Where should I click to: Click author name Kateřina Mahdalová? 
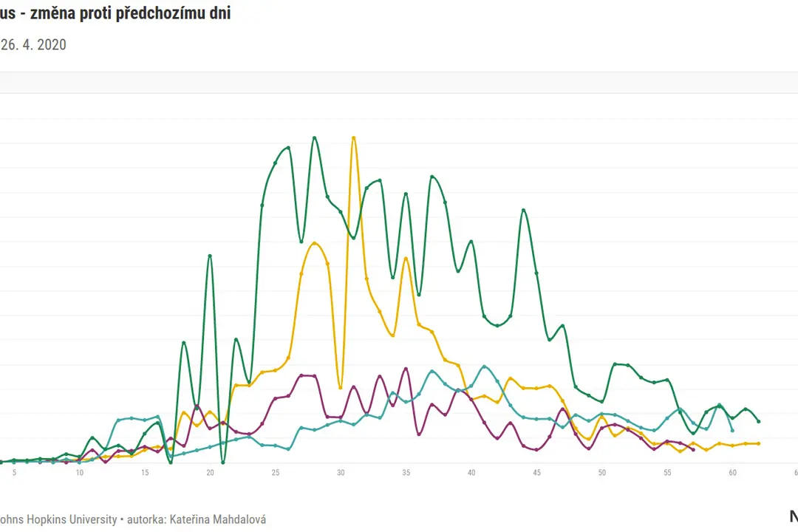217,519
